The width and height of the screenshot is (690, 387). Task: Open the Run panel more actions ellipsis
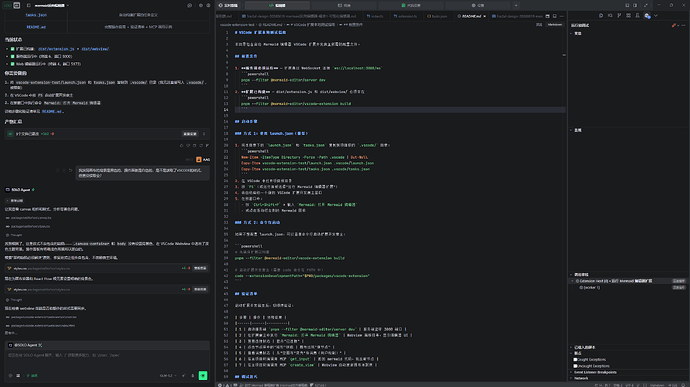click(683, 26)
